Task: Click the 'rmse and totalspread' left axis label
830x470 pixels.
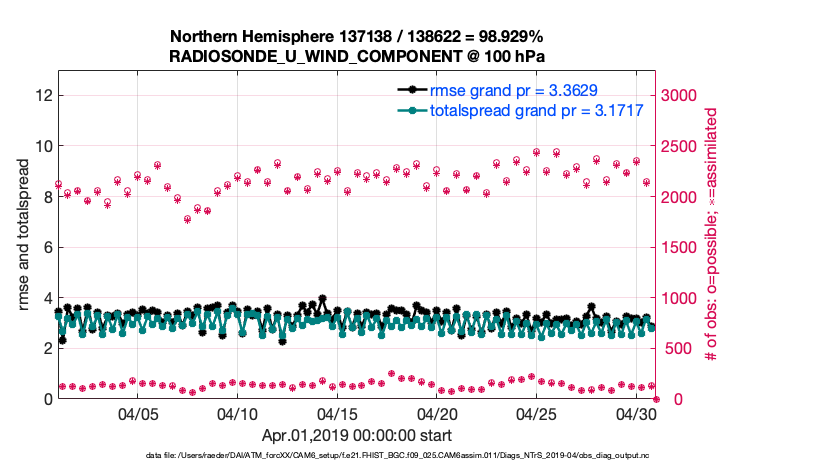Action: [x=24, y=234]
